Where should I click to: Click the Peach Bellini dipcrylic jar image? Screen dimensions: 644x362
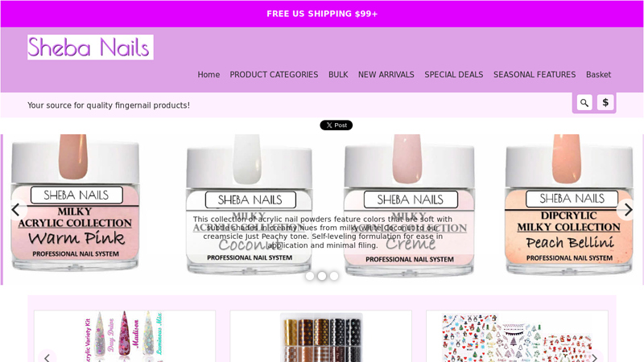(x=569, y=205)
